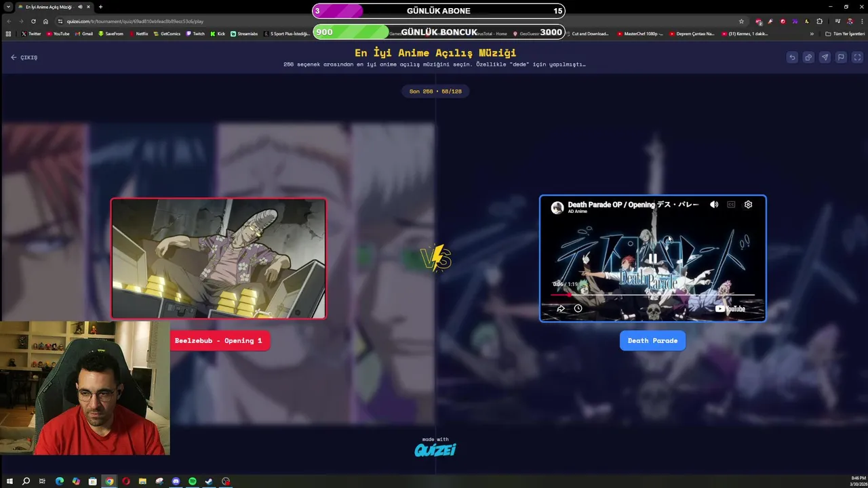Viewport: 868px width, 488px height.
Task: Open Steam from taskbar
Action: [x=209, y=481]
